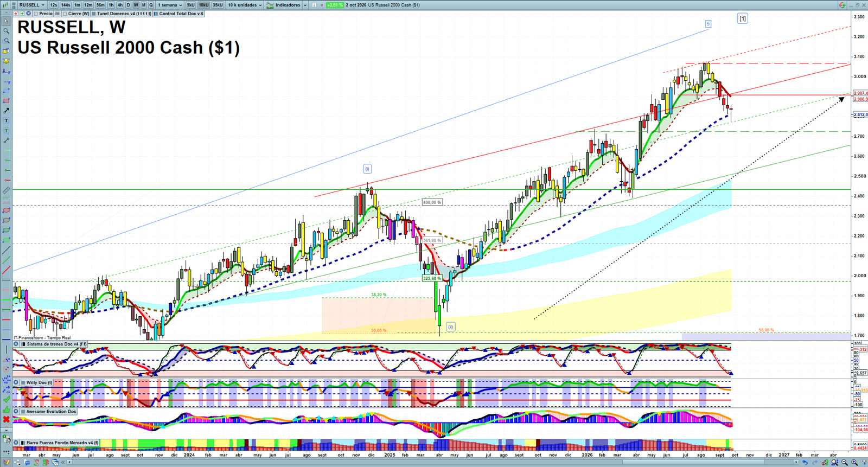This screenshot has height=467, width=868.
Task: Select the cursor pointer tool
Action: [6, 21]
